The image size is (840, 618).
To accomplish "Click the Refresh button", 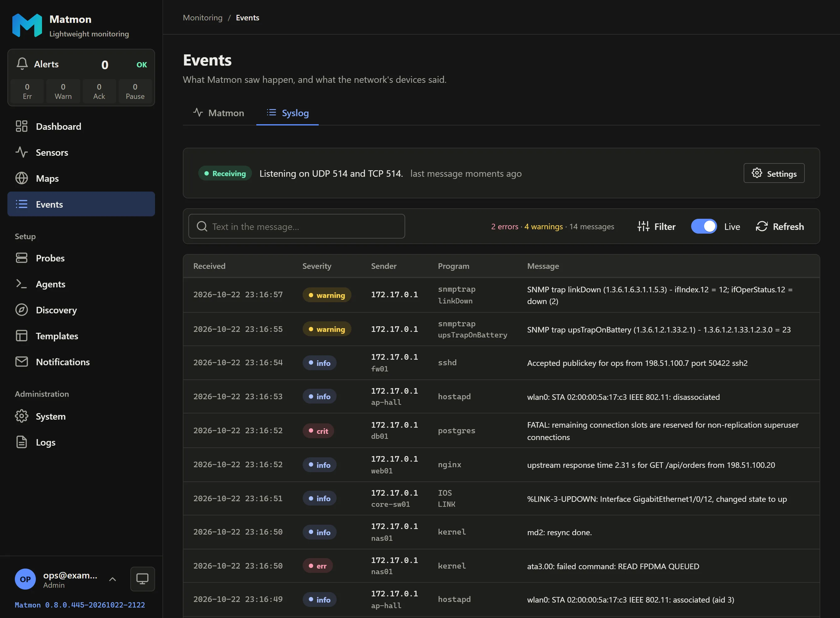I will [x=780, y=226].
